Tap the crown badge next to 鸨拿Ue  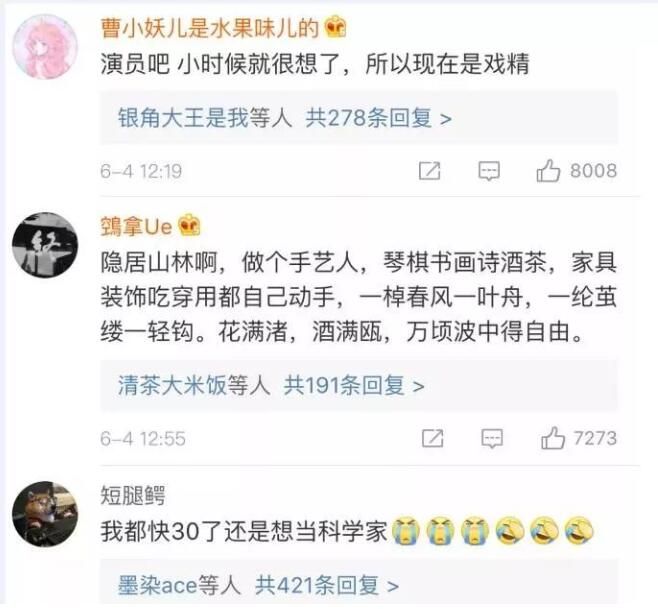(189, 226)
